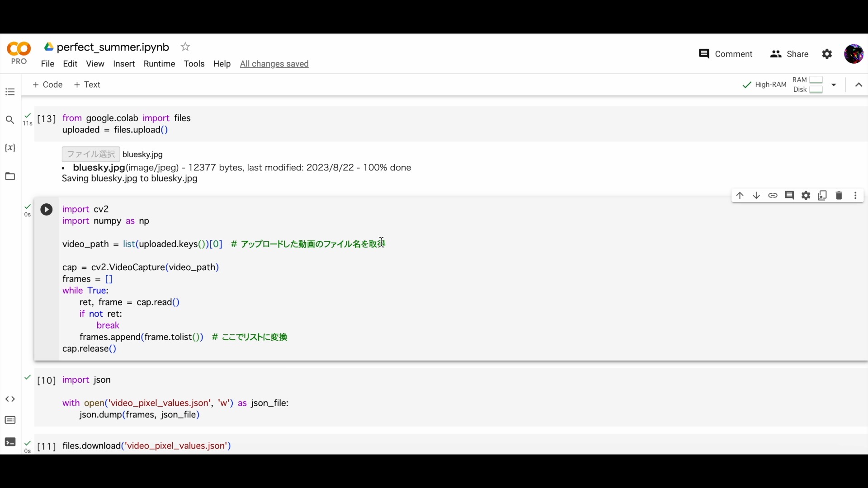Open the terminal panel icon
The image size is (868, 488).
pos(10,442)
